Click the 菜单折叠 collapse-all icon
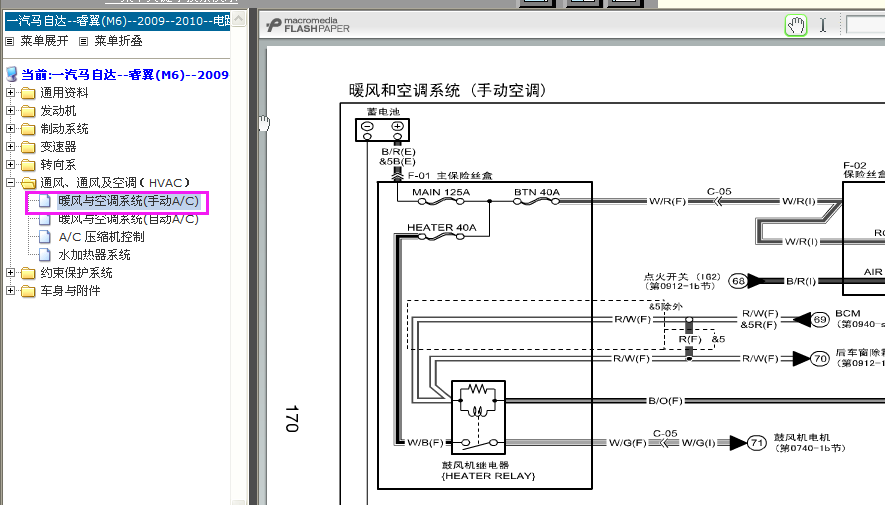885x505 pixels. point(84,41)
